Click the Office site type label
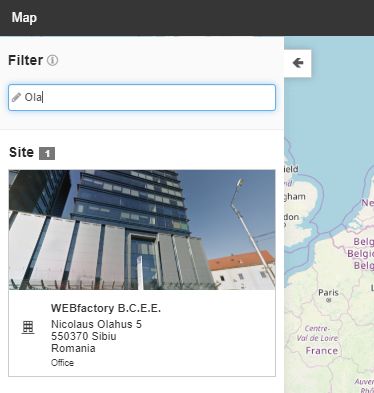374x393 pixels. [62, 363]
